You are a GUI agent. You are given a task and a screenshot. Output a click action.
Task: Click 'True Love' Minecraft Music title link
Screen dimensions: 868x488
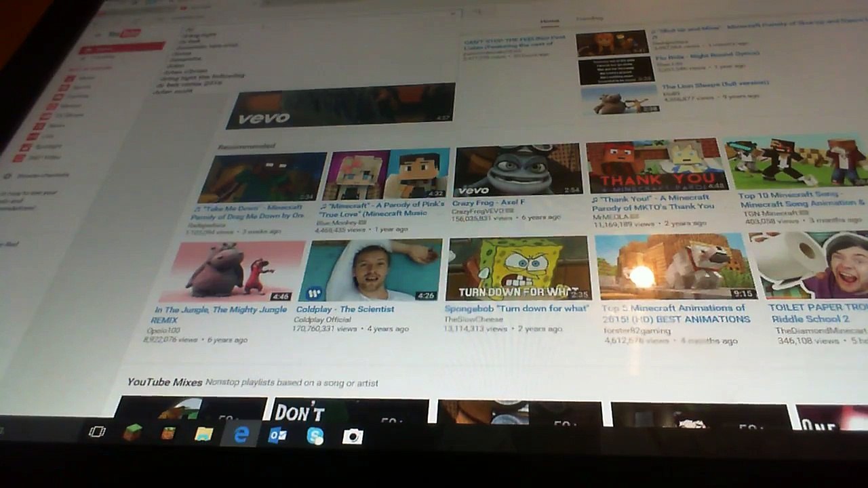click(x=382, y=209)
